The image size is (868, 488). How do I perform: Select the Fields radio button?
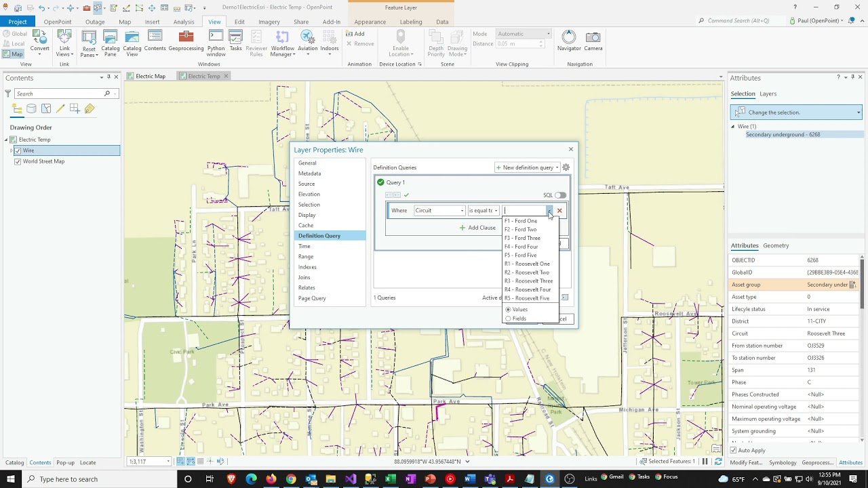click(508, 319)
